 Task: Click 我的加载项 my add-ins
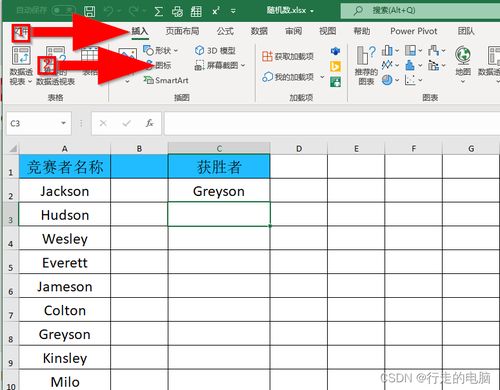point(288,77)
